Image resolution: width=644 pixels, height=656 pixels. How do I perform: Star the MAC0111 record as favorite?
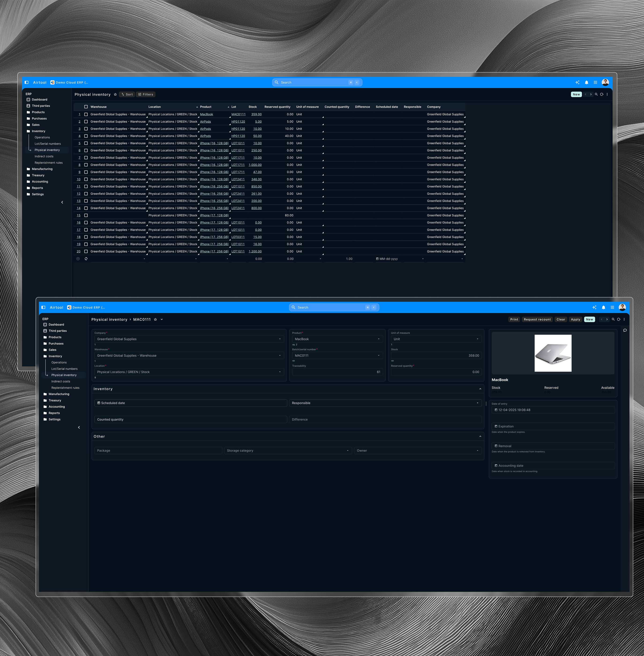coord(155,320)
